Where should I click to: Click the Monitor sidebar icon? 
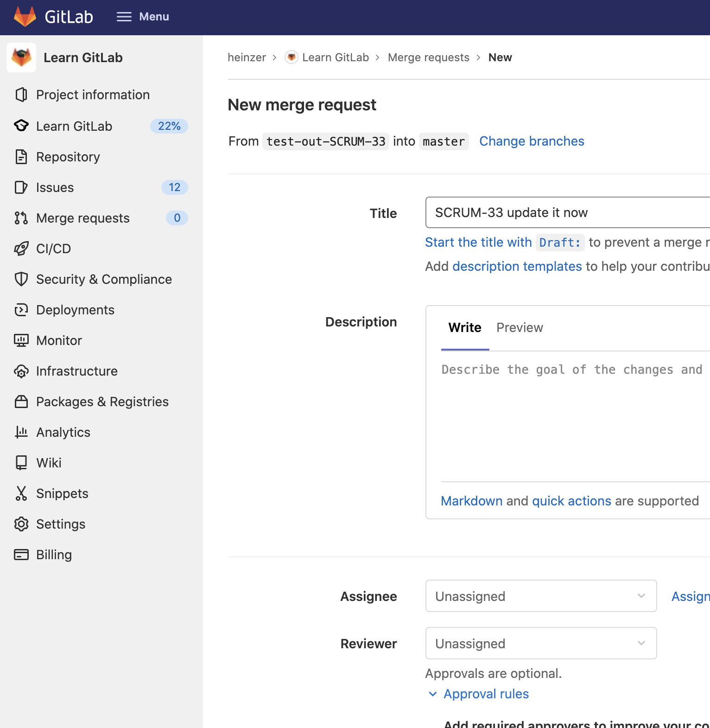coord(21,340)
